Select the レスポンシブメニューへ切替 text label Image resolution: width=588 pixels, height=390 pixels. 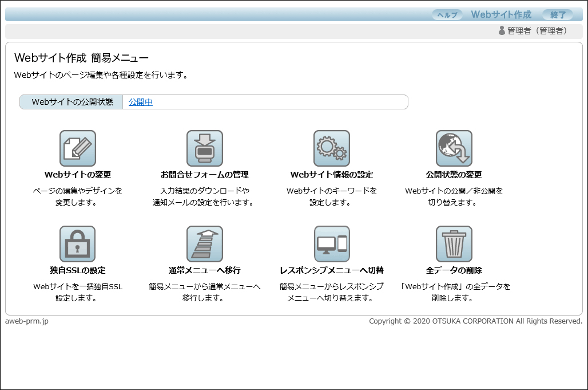(332, 270)
